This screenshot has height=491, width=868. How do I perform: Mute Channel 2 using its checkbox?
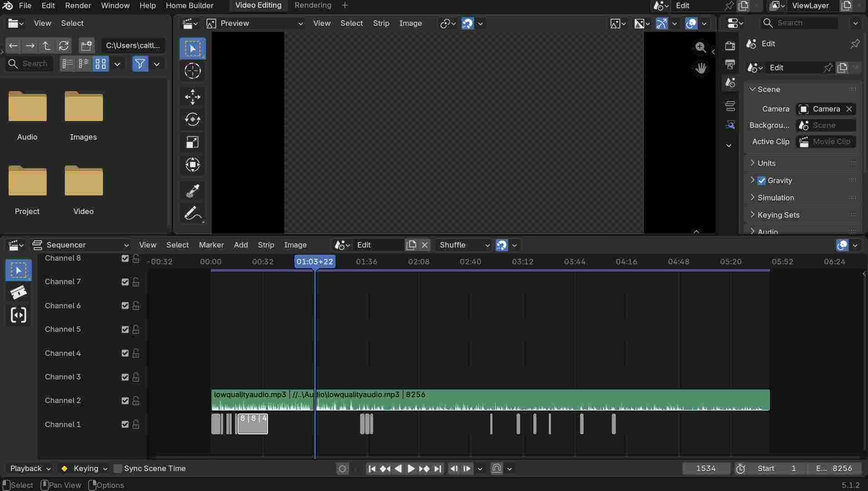click(125, 401)
